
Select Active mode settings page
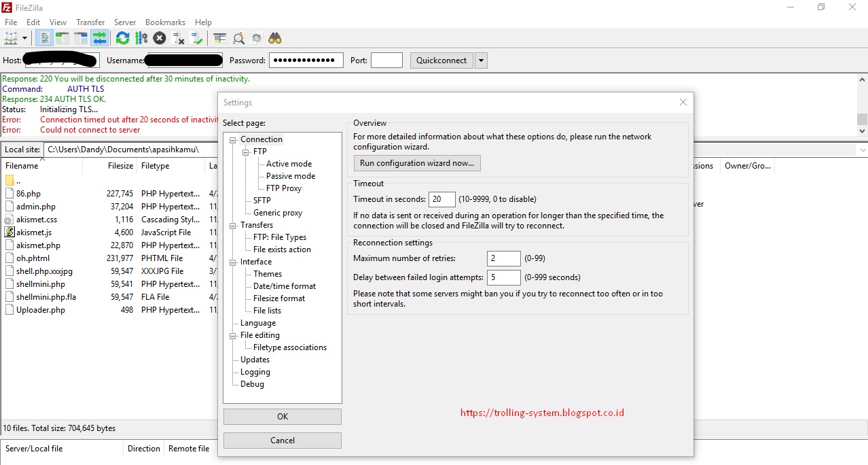pos(289,164)
